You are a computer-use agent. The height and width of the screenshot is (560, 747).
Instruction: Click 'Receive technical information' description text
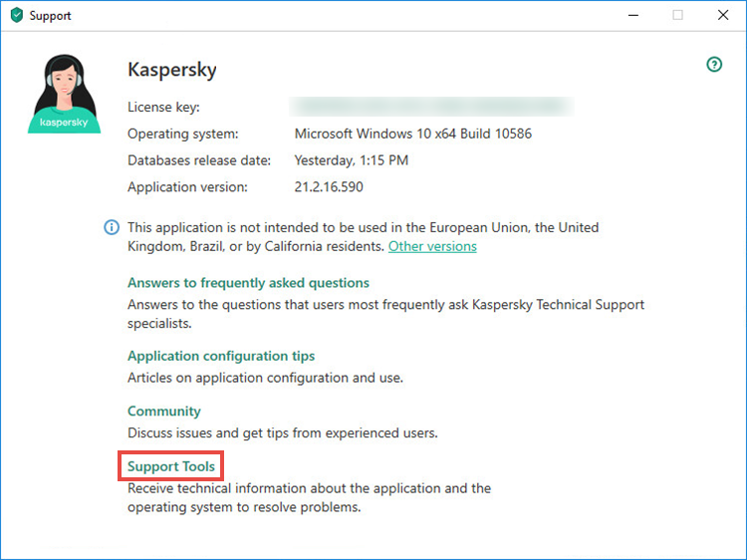(x=309, y=497)
